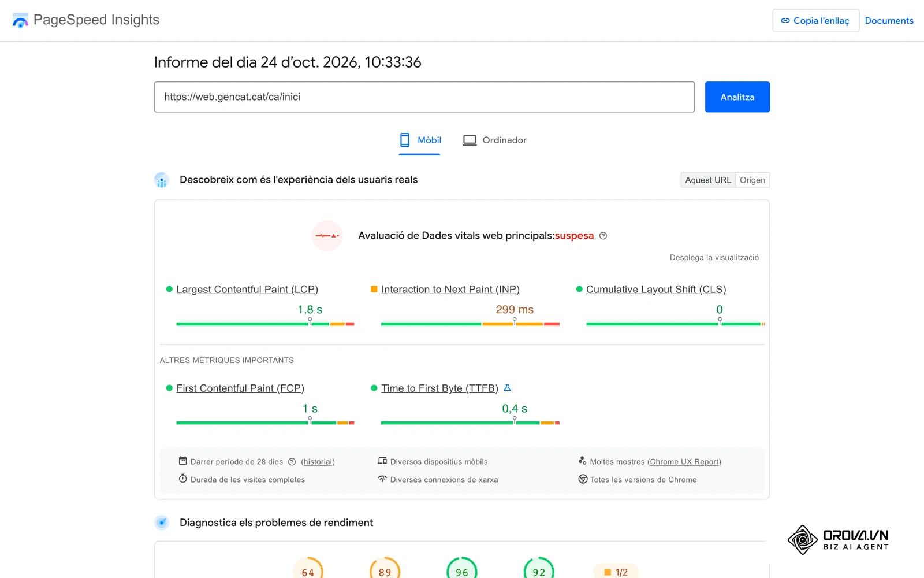Click the laptop Ordinador icon
Viewport: 924px width, 578px height.
(x=470, y=140)
